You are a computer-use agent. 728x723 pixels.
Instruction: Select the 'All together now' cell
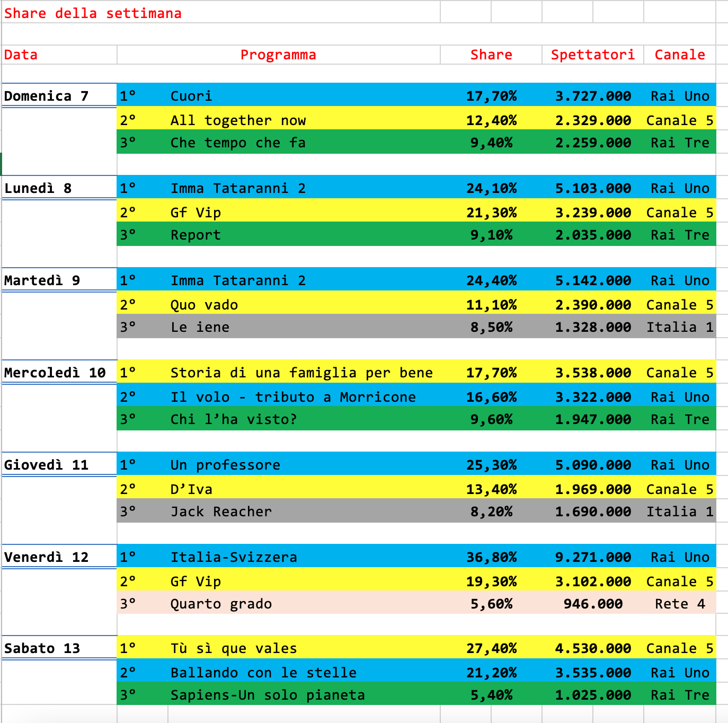coord(238,120)
